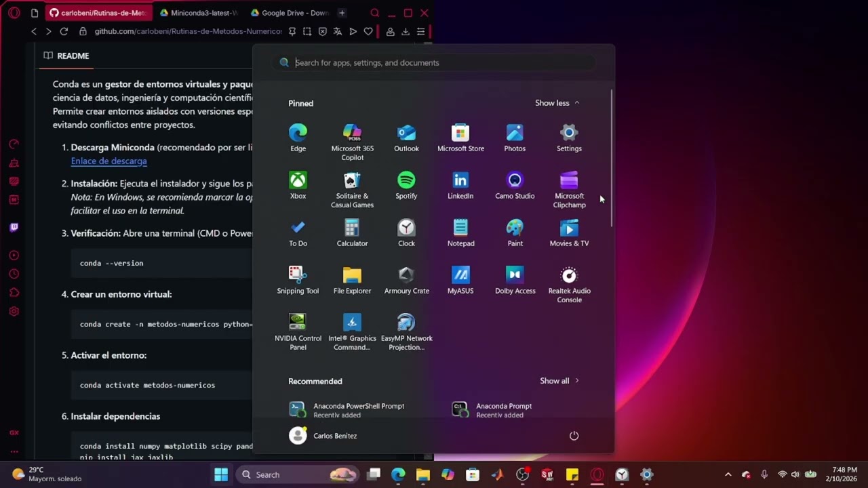
Task: Open Dolby Access
Action: [x=515, y=280]
